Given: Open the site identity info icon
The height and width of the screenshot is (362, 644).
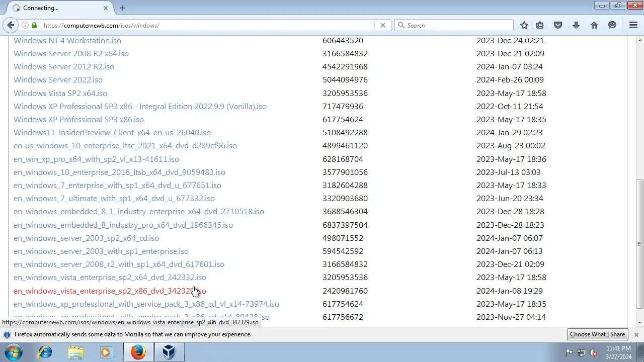Looking at the screenshot, I should point(25,25).
